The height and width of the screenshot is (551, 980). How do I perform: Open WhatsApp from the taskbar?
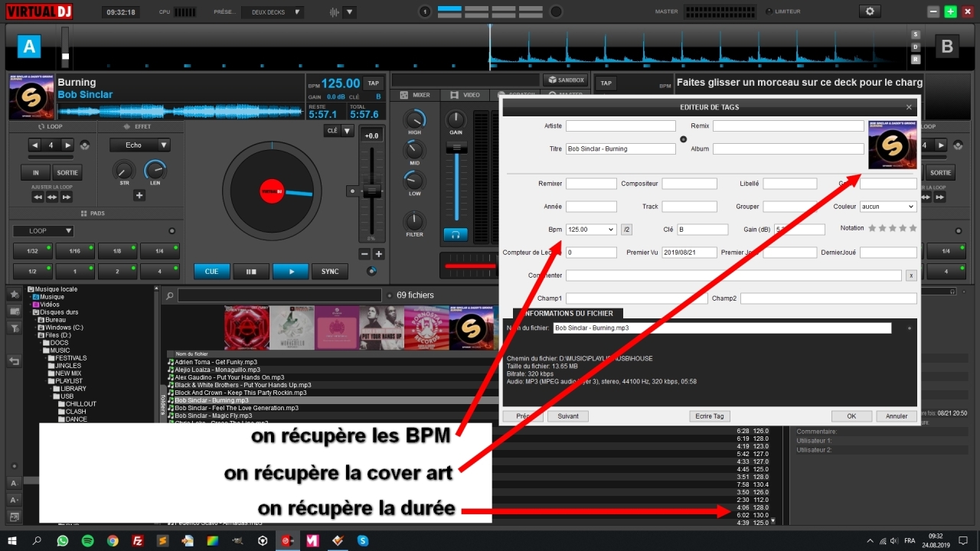(x=63, y=540)
